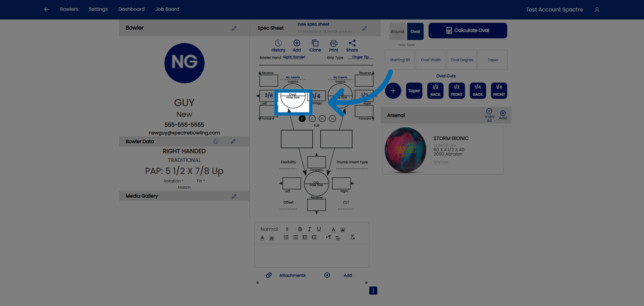Image resolution: width=644 pixels, height=306 pixels.
Task: Open the text color picker right of Underline
Action: [333, 229]
